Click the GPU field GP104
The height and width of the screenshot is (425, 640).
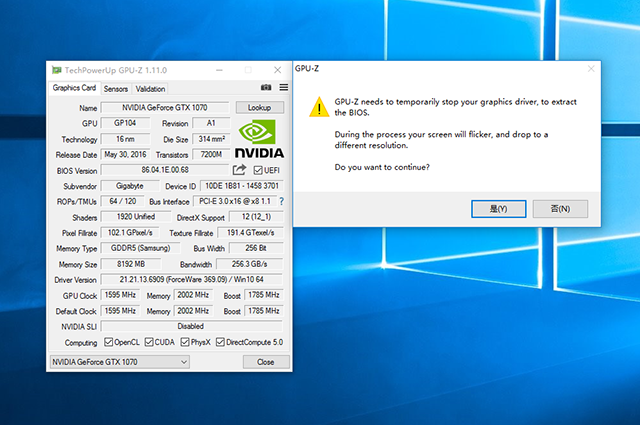125,123
